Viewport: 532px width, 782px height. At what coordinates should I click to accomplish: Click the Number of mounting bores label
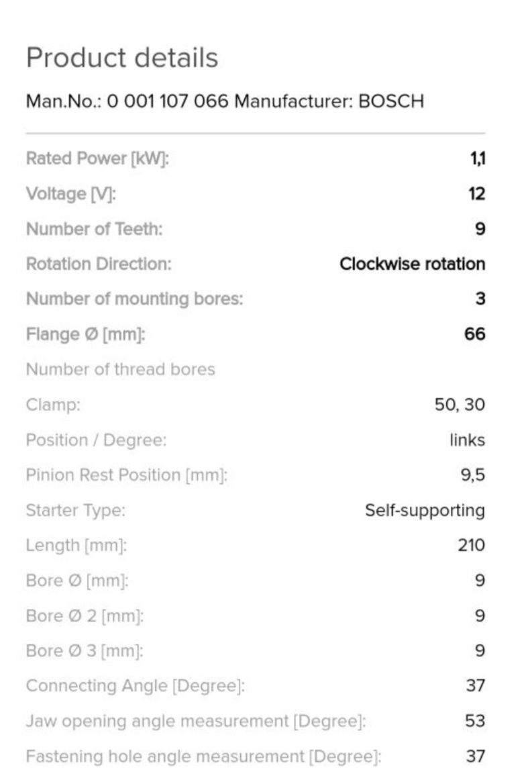(x=135, y=299)
